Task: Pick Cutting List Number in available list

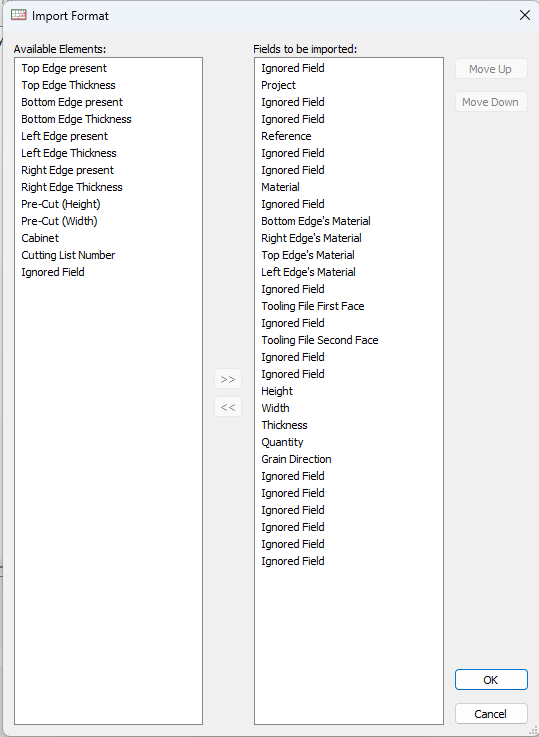Action: (68, 255)
